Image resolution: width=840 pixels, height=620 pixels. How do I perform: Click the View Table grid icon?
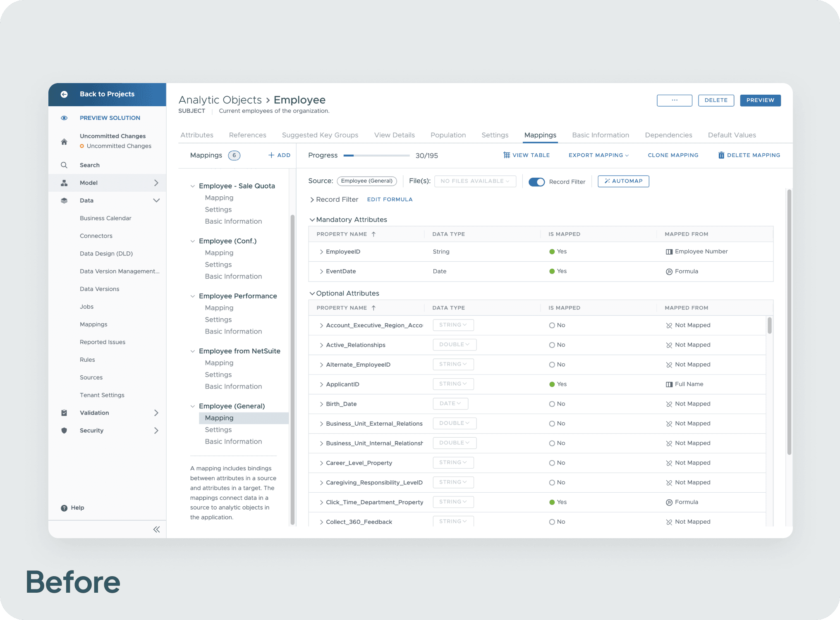(x=507, y=155)
